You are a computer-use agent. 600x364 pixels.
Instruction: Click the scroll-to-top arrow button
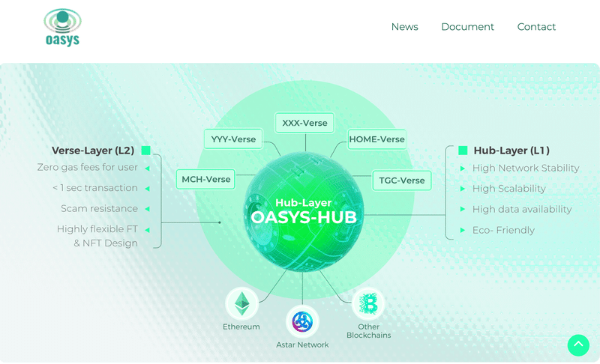(x=578, y=345)
